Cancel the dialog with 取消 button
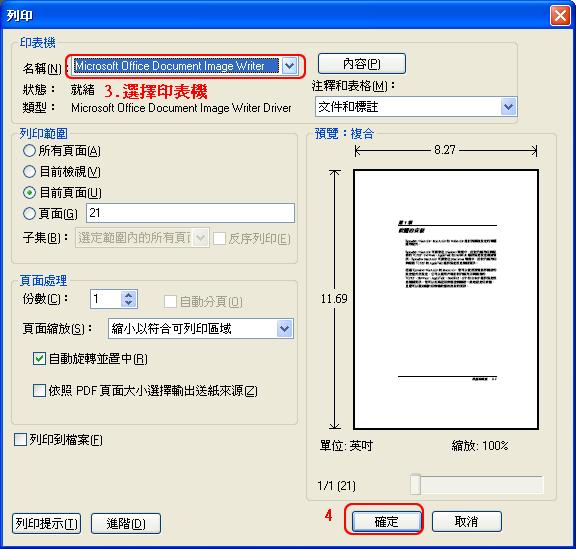 click(467, 521)
